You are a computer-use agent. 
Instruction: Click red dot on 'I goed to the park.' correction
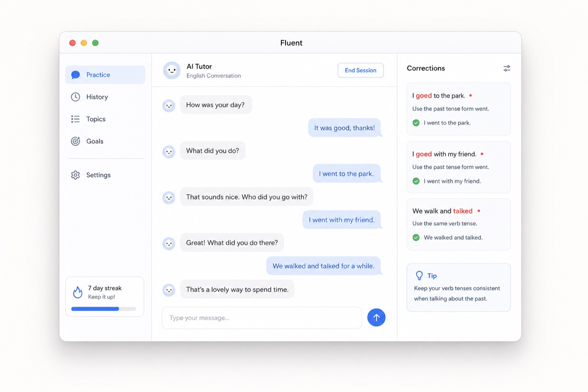470,95
